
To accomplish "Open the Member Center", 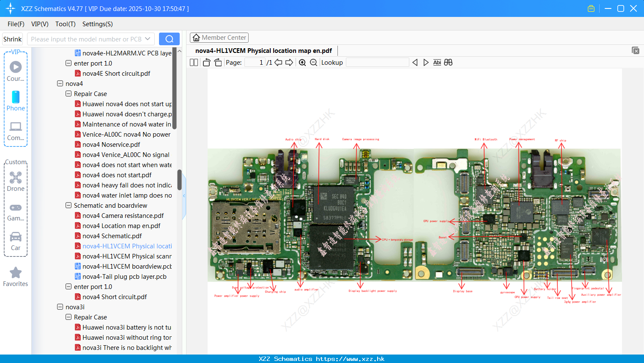I will coord(219,38).
